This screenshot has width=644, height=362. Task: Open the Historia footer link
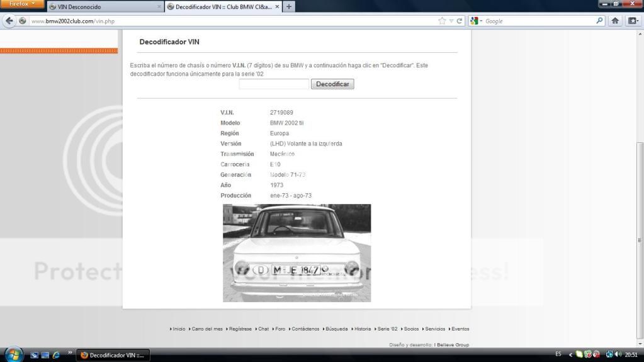[x=362, y=329]
